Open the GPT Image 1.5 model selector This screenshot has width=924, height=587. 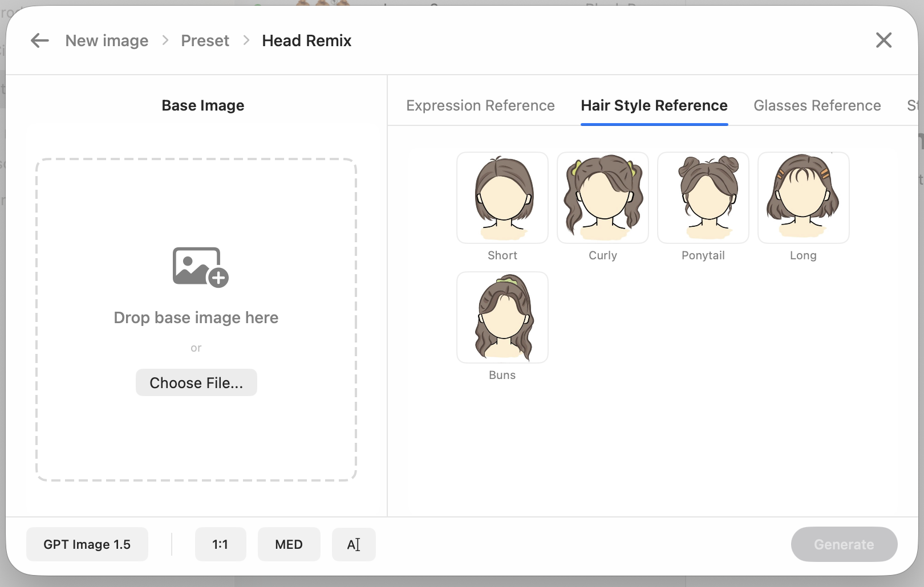click(x=87, y=544)
